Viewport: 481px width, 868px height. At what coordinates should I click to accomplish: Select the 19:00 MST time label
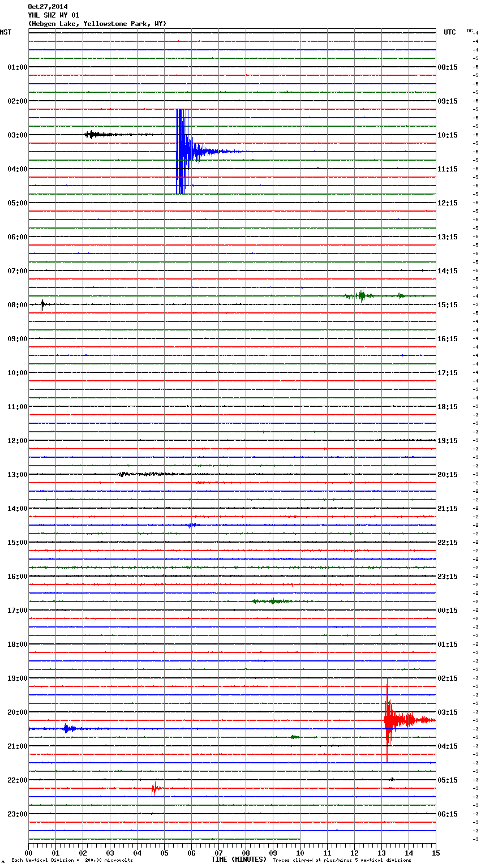click(18, 678)
